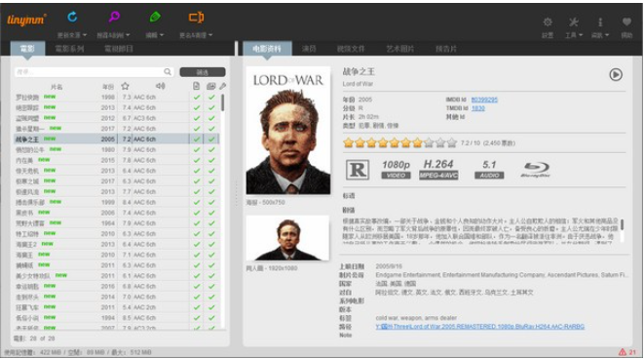This screenshot has width=644, height=359.
Task: Click the memory usage text in status bar
Action: 78,352
